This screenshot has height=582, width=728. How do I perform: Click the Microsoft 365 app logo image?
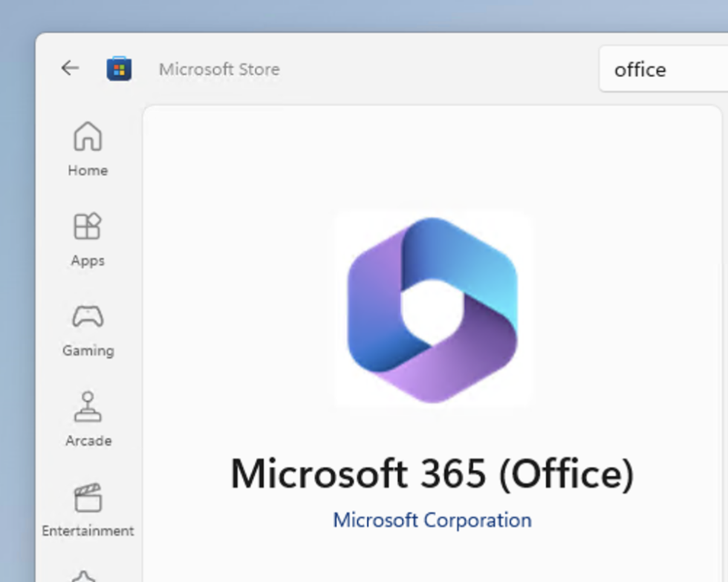coord(432,309)
